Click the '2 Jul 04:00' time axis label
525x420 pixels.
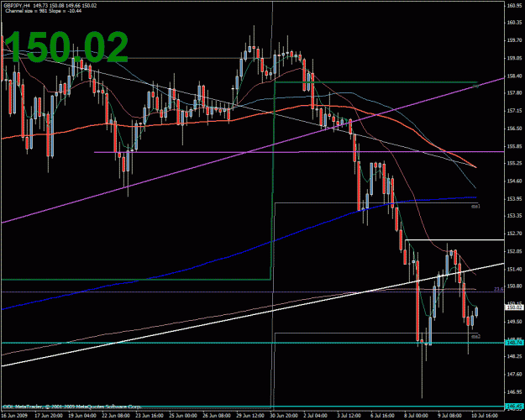pos(315,416)
